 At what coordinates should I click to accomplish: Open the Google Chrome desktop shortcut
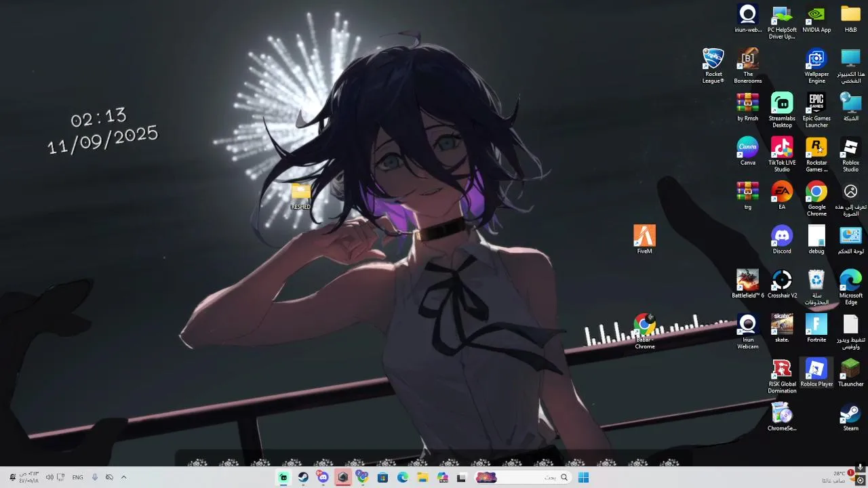click(816, 199)
